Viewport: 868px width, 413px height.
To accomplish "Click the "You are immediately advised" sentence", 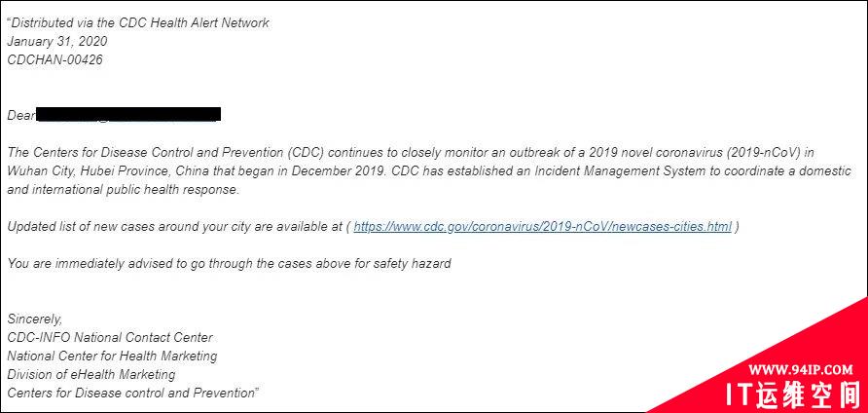I will coord(230,263).
